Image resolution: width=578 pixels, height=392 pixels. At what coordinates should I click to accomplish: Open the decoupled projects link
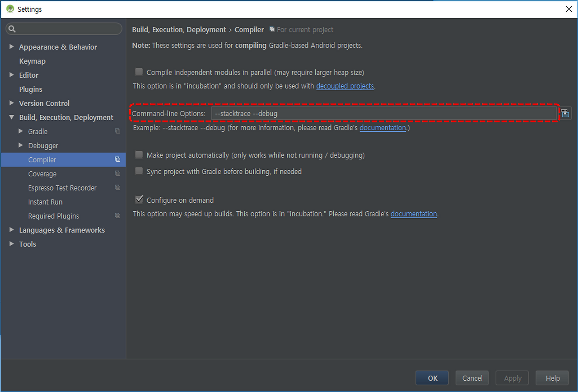pyautogui.click(x=345, y=86)
